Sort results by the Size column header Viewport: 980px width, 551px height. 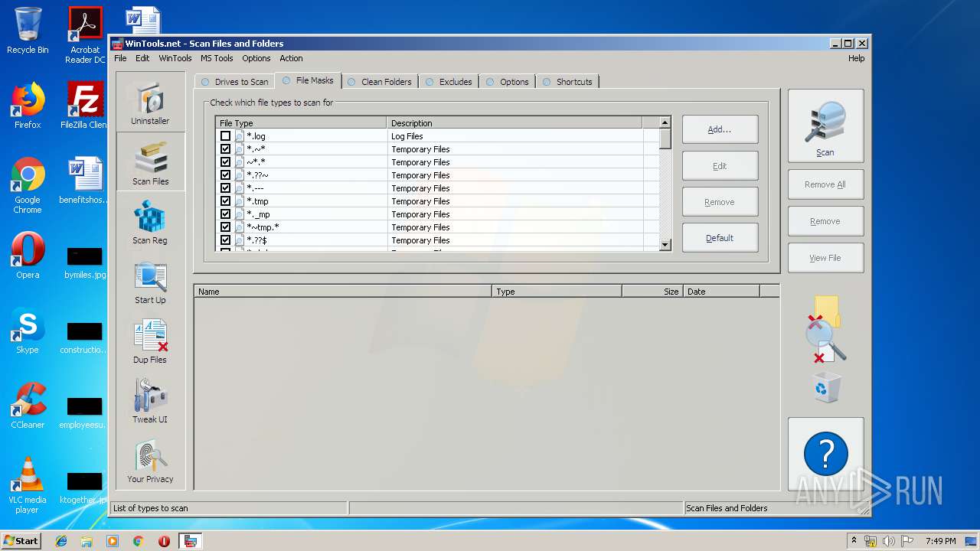click(x=652, y=292)
